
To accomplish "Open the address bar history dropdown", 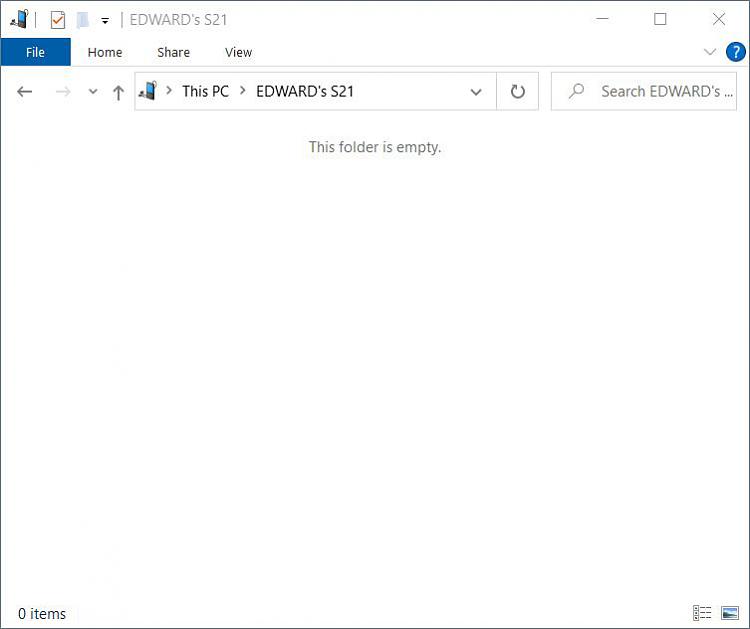I will pyautogui.click(x=476, y=91).
